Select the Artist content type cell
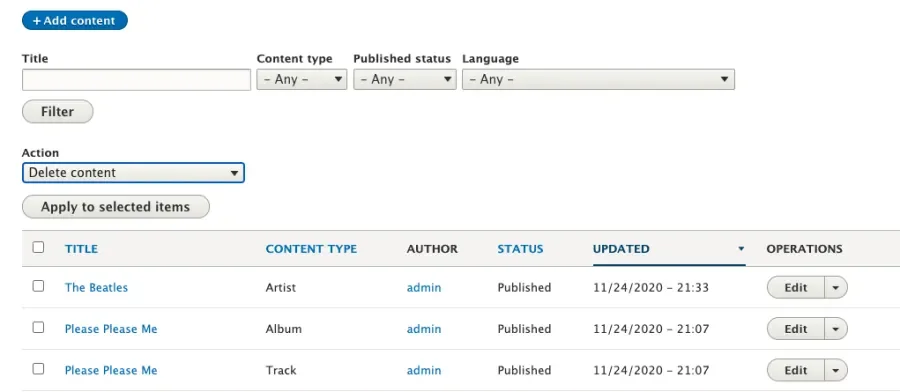The image size is (900, 392). 281,288
